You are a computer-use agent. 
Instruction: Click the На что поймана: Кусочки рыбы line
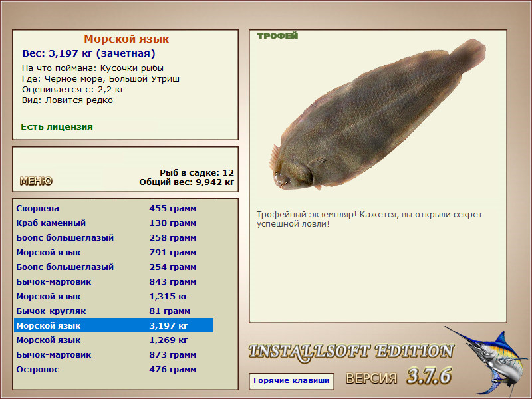(92, 68)
